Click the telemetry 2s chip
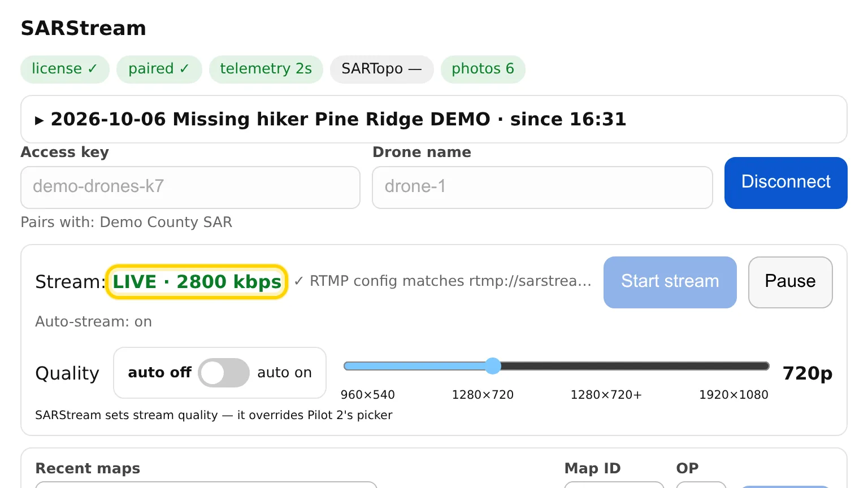 pyautogui.click(x=266, y=69)
